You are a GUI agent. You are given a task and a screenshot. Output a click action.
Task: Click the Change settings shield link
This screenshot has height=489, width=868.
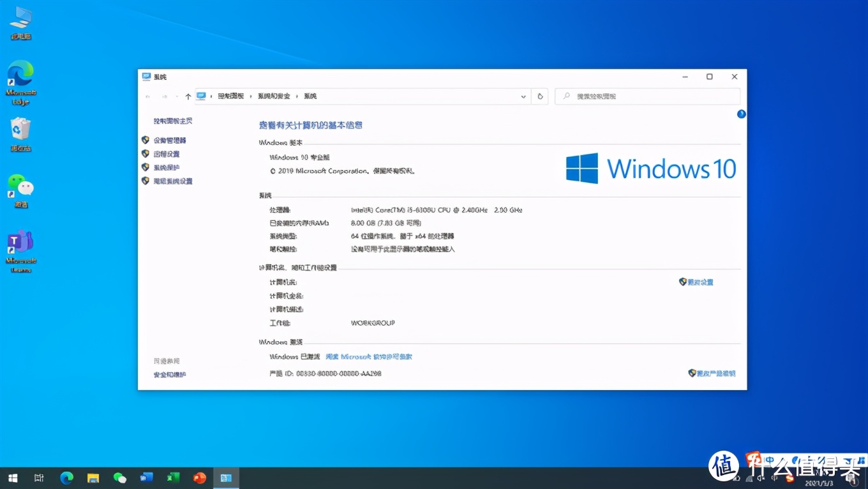pyautogui.click(x=700, y=282)
